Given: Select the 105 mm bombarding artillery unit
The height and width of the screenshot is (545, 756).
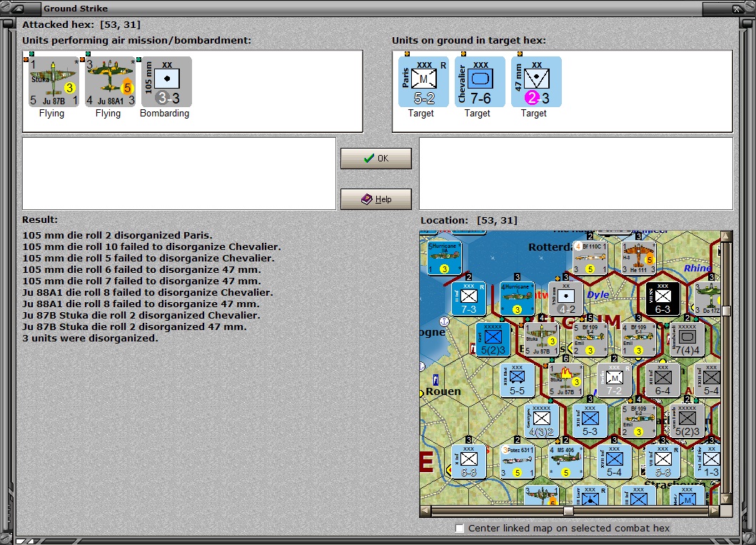Looking at the screenshot, I should tap(166, 81).
